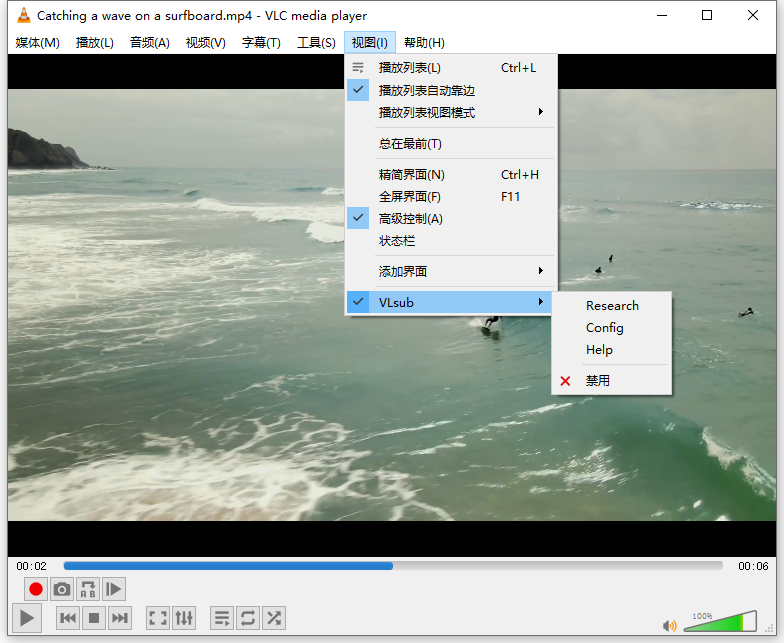
Task: Open the 帮助(H) menu
Action: point(424,42)
